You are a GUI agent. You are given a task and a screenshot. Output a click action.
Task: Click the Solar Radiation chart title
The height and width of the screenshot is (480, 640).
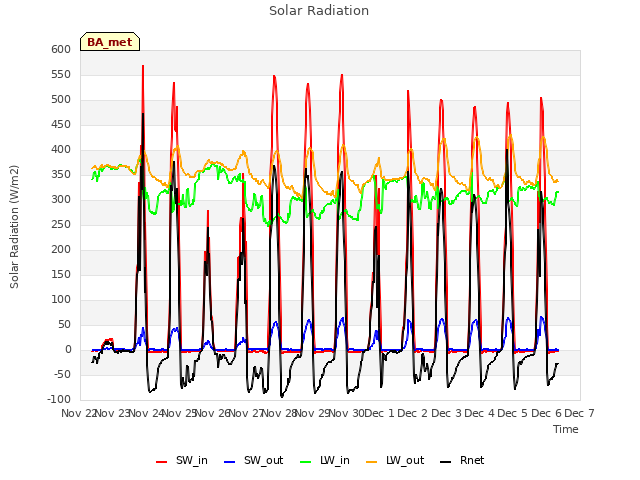[x=319, y=11]
